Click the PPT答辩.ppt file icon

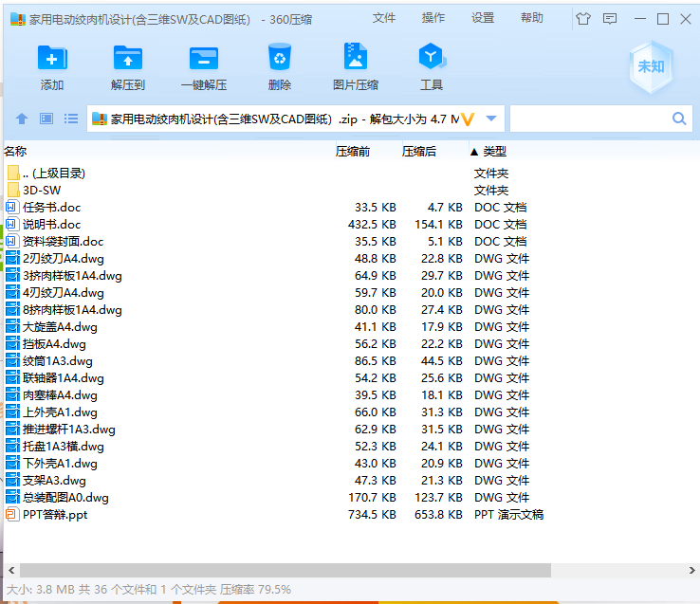pos(12,514)
